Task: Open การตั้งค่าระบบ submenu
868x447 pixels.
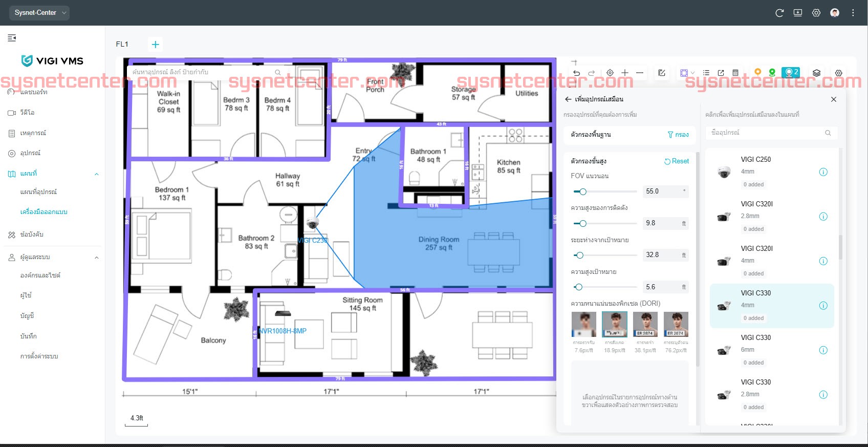Action: click(x=39, y=356)
